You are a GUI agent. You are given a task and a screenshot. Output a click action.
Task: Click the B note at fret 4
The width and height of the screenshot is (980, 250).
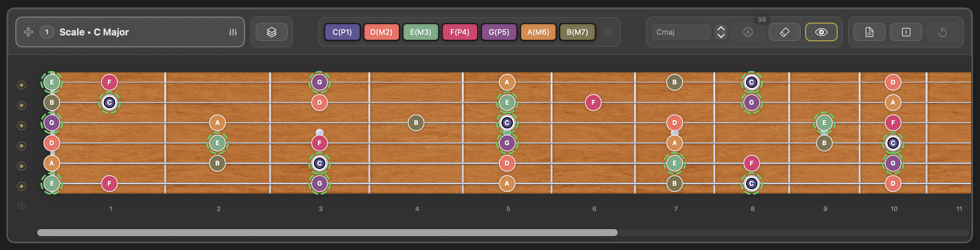click(416, 123)
